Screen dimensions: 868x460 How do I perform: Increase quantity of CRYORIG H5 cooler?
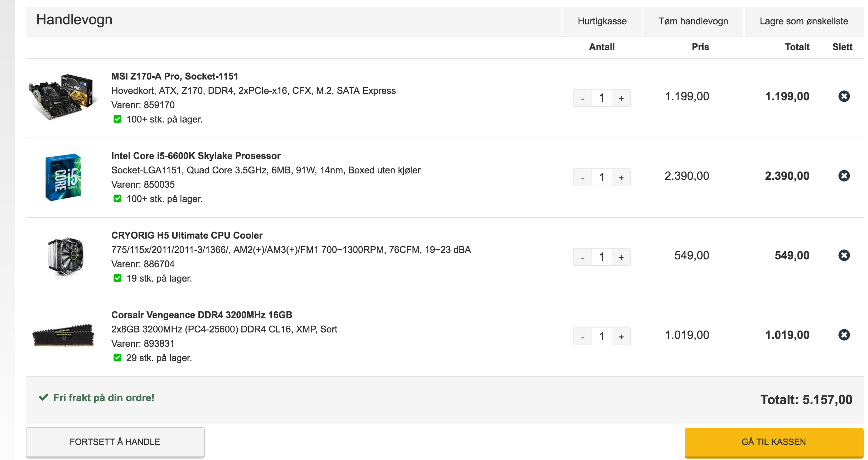(621, 257)
